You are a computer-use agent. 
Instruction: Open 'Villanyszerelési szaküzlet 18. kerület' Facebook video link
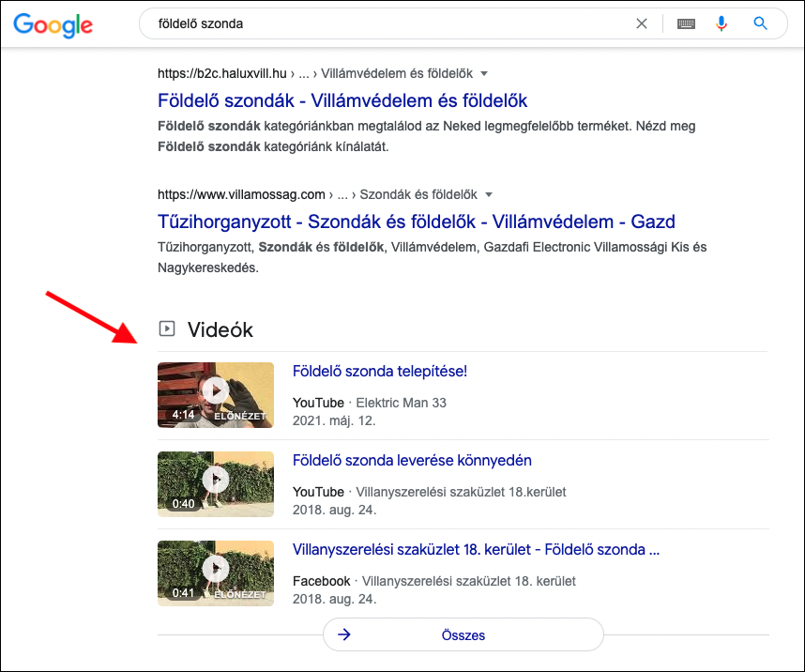pos(476,549)
